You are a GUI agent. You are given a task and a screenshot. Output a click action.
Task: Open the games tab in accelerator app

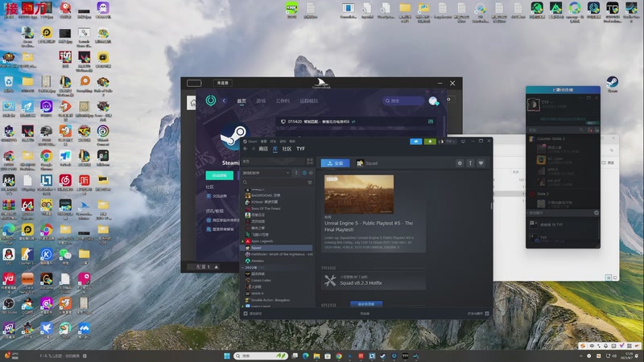click(261, 101)
